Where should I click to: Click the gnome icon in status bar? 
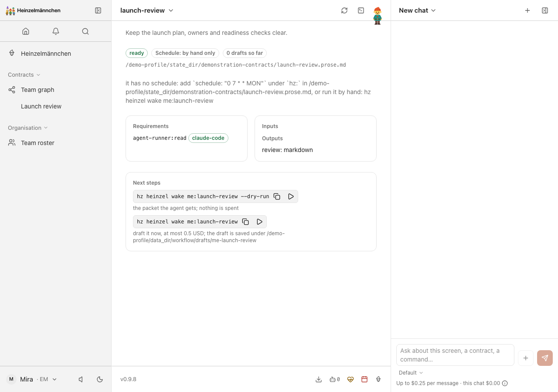coord(378,379)
